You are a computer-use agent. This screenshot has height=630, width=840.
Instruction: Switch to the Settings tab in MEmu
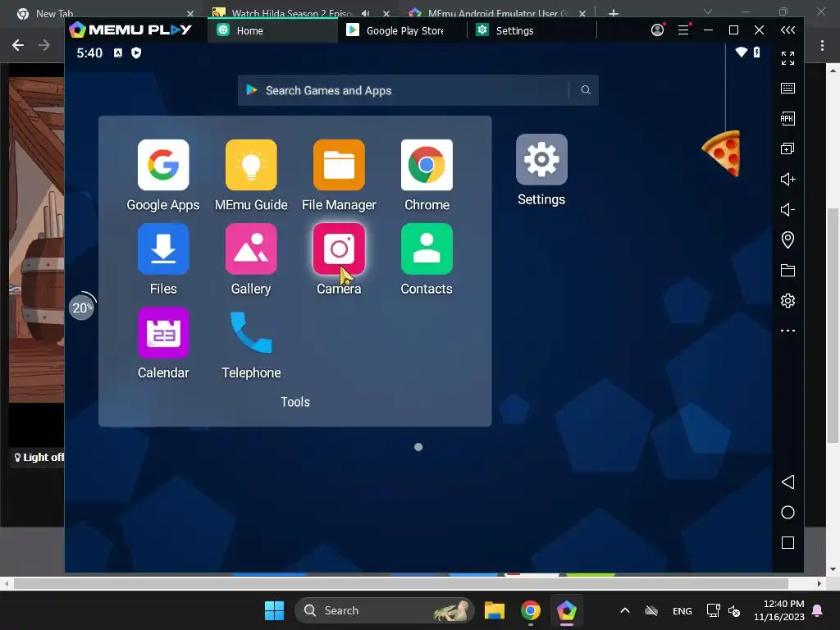532,30
